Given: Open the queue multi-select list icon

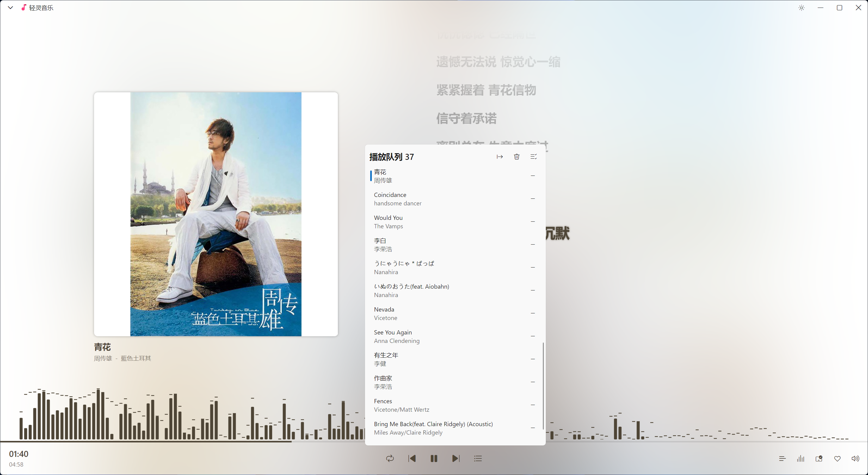Looking at the screenshot, I should pos(533,157).
